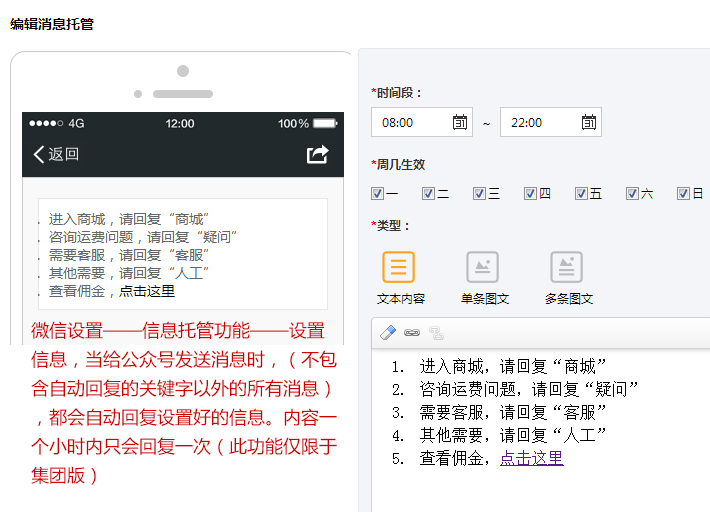
Task: Open the start time calendar picker
Action: tap(459, 122)
